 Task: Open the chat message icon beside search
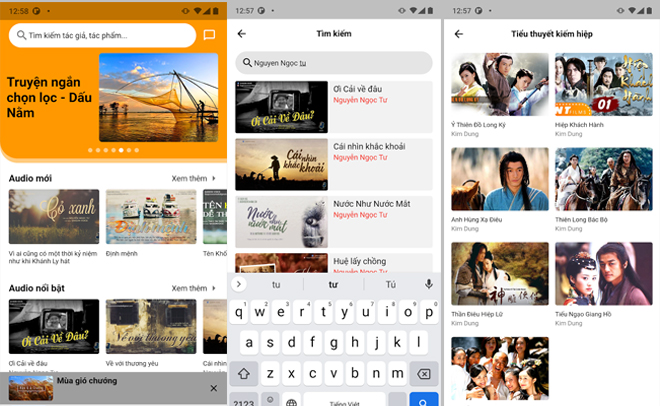tap(209, 34)
